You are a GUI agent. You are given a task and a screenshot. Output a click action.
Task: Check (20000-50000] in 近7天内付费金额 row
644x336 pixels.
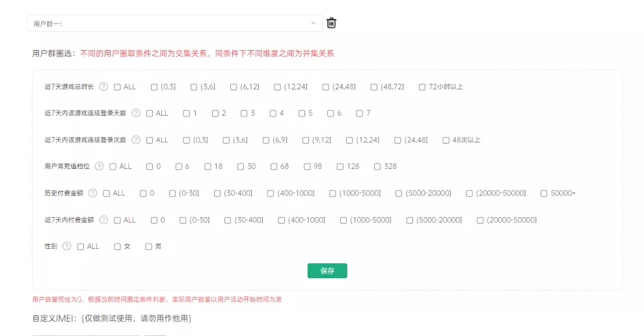pyautogui.click(x=480, y=220)
